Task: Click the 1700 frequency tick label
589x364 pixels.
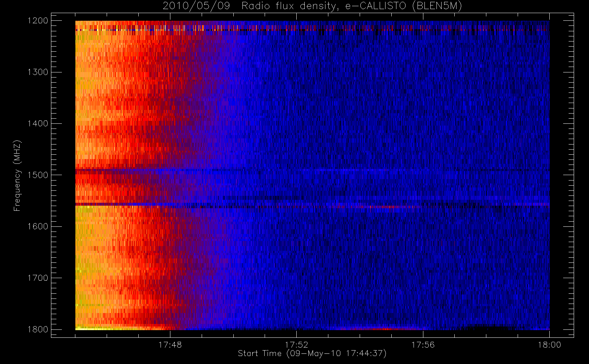Action: coord(38,278)
